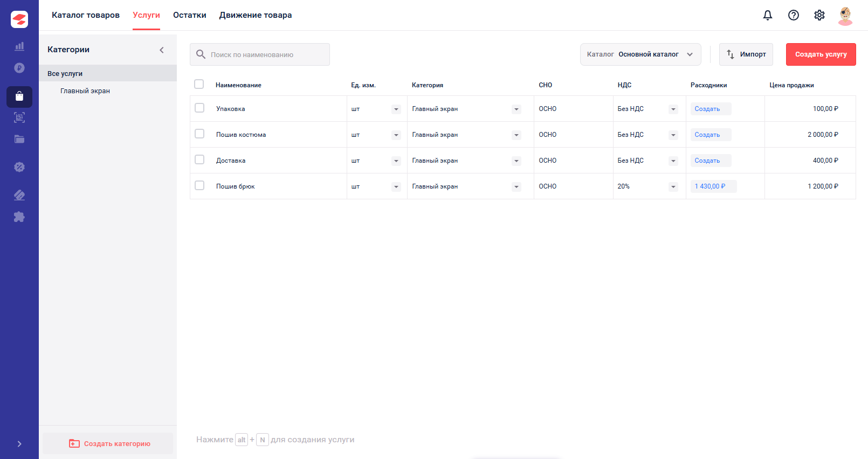
Task: Click the 400,00 ₽ price cell
Action: pyautogui.click(x=810, y=161)
